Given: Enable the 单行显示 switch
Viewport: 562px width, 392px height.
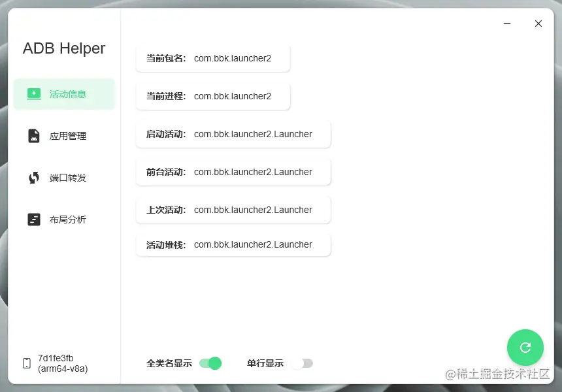Looking at the screenshot, I should click(x=303, y=363).
